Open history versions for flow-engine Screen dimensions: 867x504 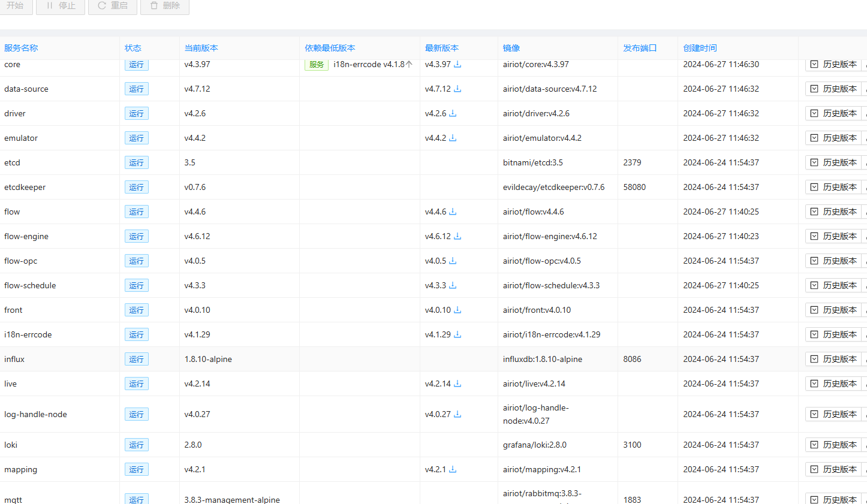click(833, 236)
